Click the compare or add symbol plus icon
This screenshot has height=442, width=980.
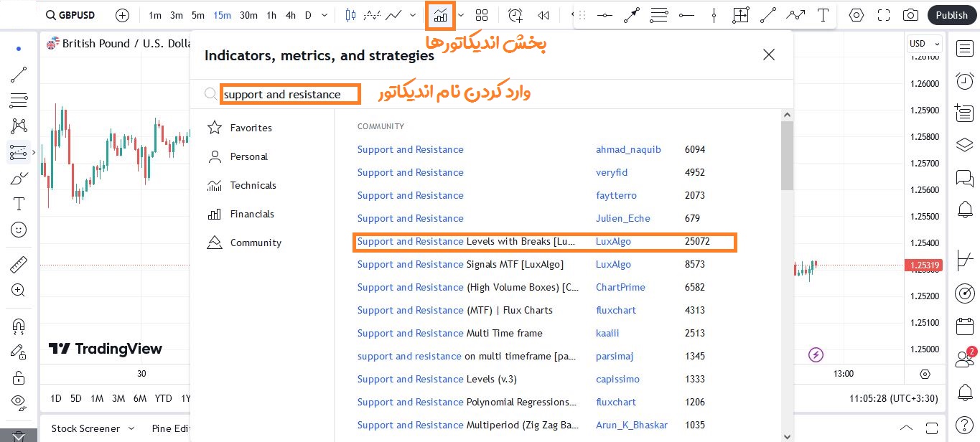(x=123, y=15)
